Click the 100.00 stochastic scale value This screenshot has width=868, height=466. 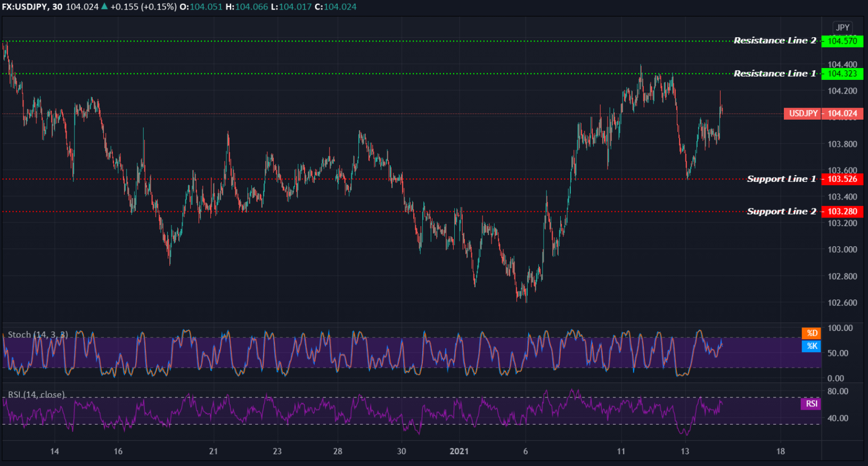click(x=840, y=328)
